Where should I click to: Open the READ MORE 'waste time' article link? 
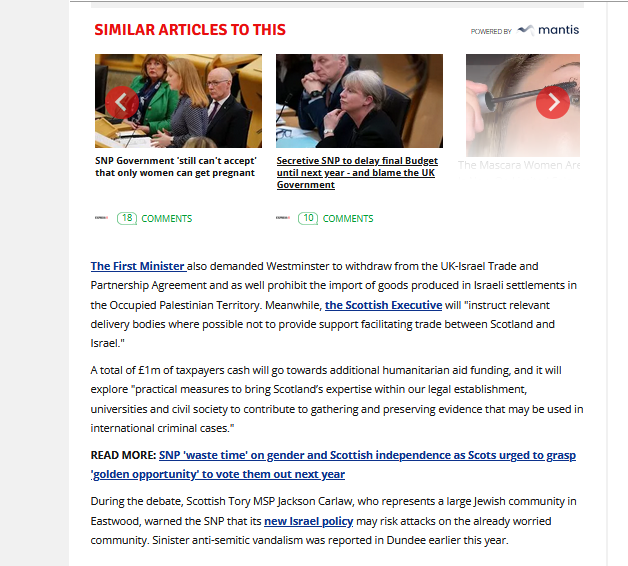(x=333, y=465)
